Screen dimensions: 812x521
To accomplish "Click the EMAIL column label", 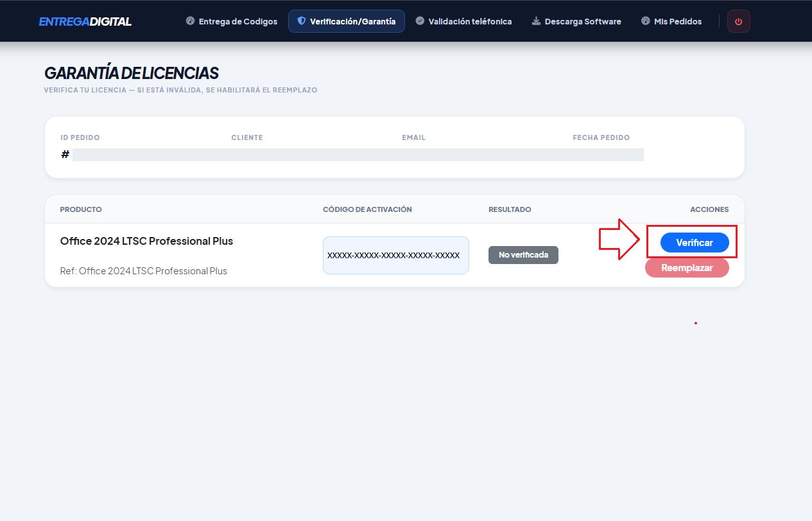I will pos(414,137).
